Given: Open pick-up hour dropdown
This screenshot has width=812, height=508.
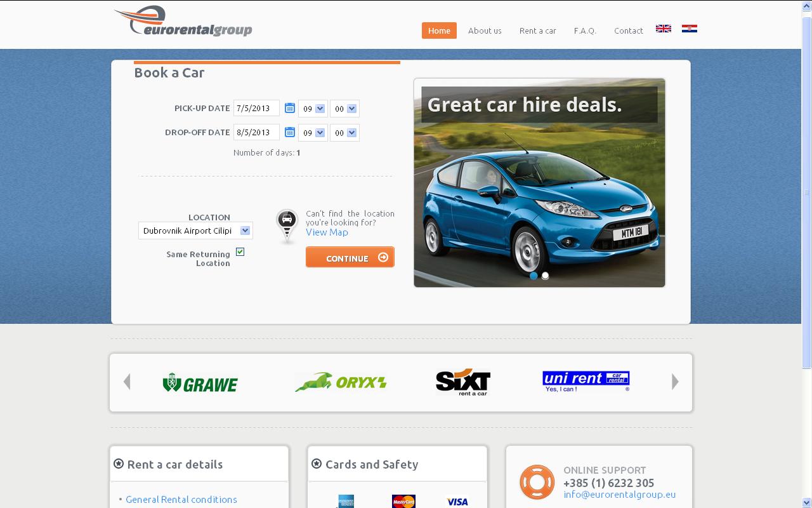Looking at the screenshot, I should 313,109.
